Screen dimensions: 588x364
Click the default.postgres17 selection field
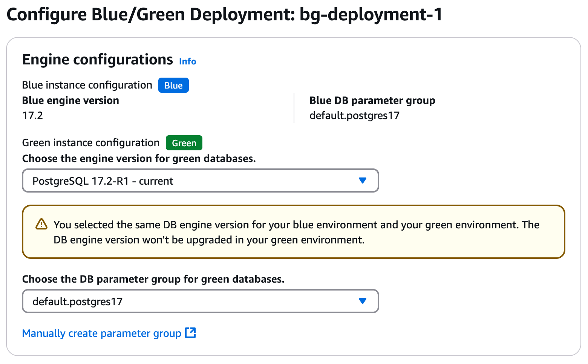tap(77, 301)
